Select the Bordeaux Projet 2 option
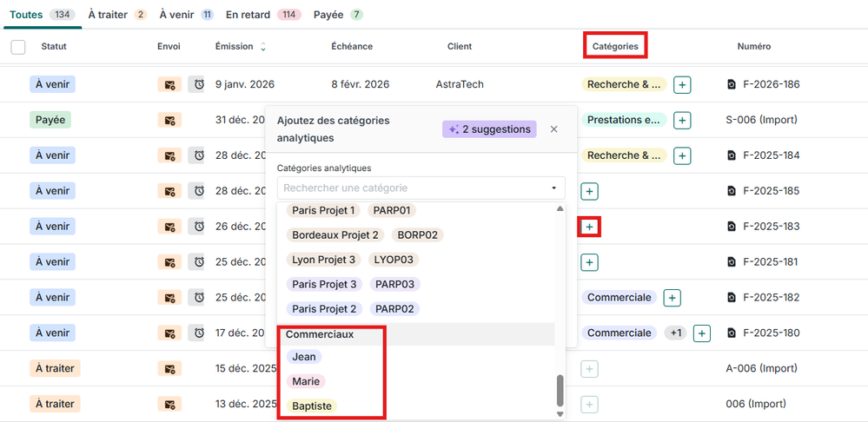The height and width of the screenshot is (422, 868). point(335,234)
